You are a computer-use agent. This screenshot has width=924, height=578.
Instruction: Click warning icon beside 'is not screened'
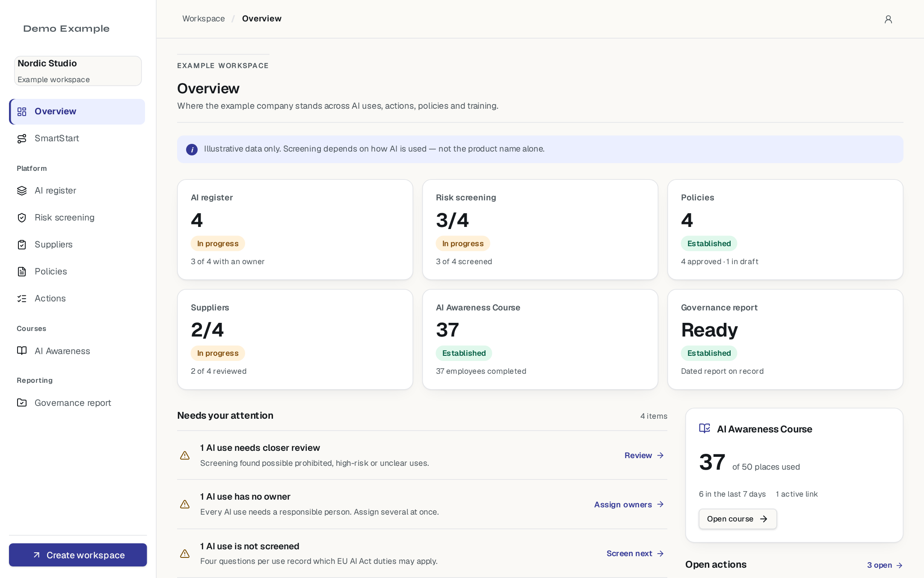(185, 554)
